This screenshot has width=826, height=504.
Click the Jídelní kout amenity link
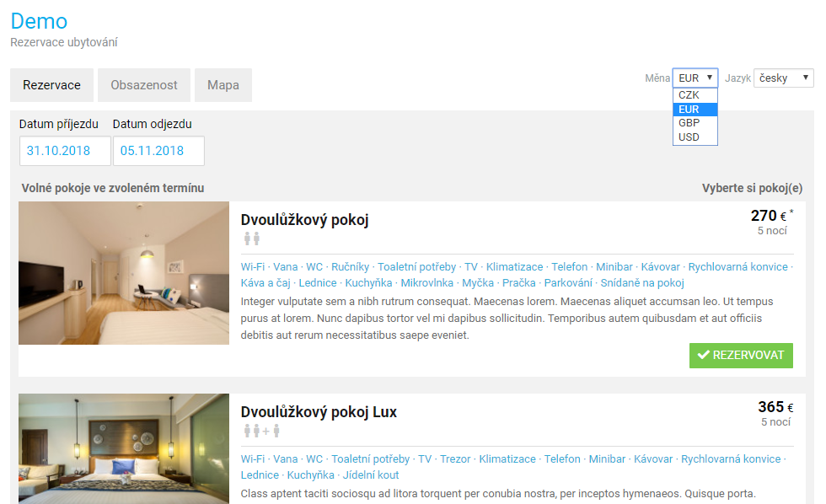pos(371,475)
